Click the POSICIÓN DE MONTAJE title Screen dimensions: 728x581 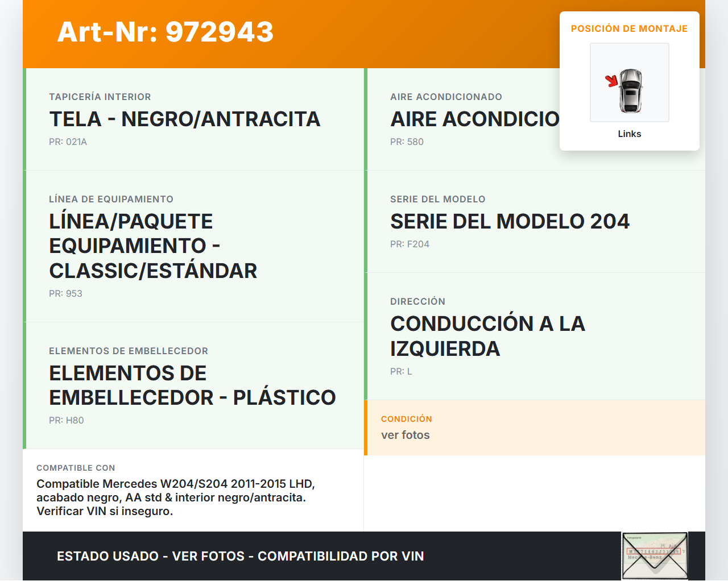click(x=629, y=28)
